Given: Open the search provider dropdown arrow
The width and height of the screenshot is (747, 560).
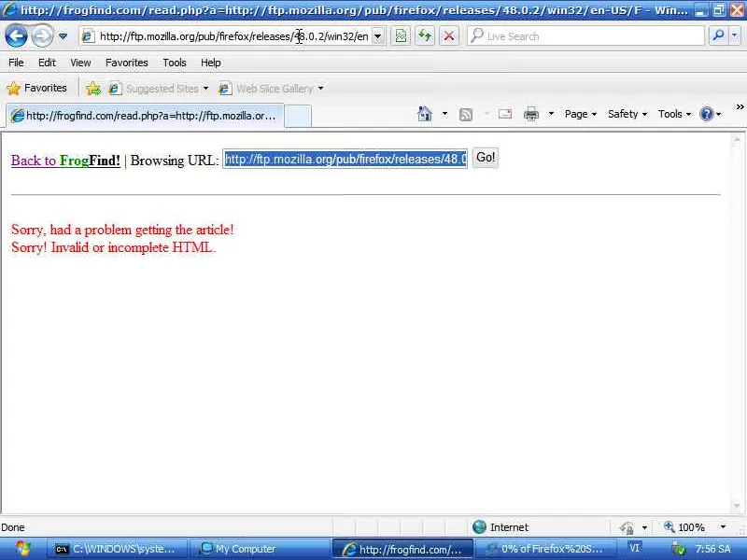Looking at the screenshot, I should [x=735, y=35].
